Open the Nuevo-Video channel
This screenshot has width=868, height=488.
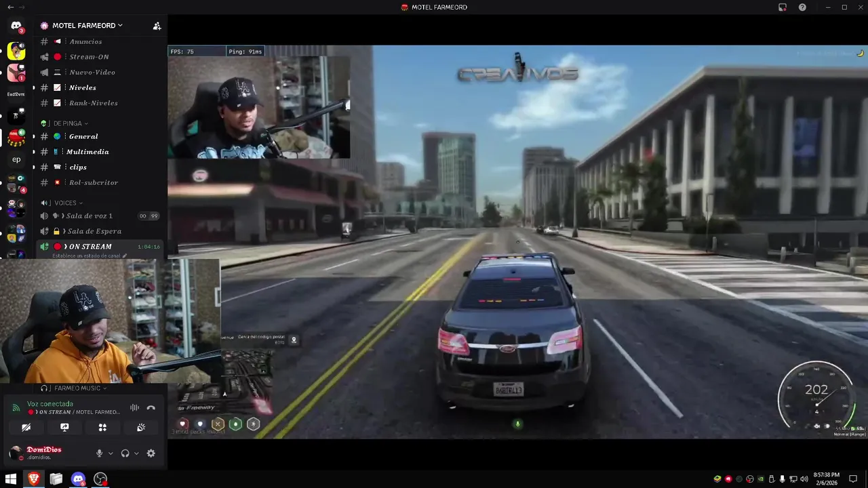click(x=101, y=73)
